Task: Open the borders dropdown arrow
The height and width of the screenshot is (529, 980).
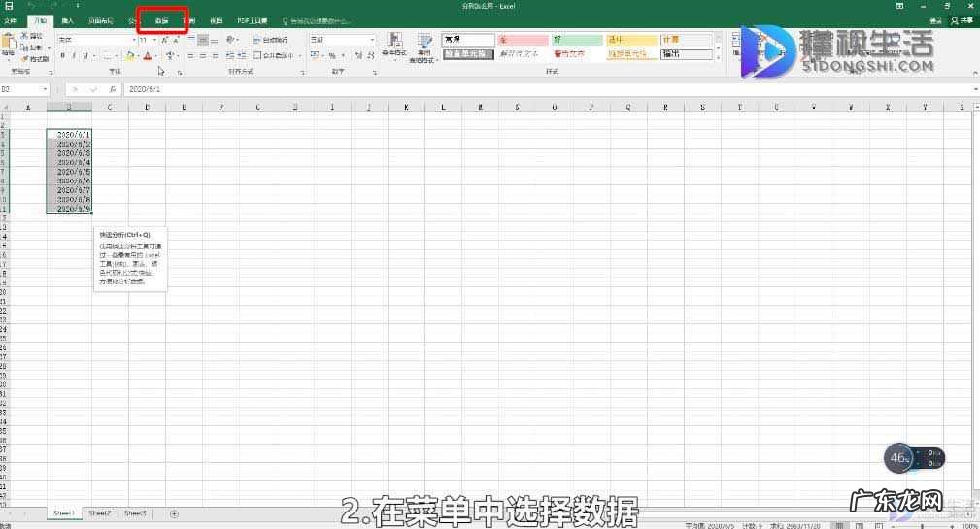Action: [x=117, y=56]
